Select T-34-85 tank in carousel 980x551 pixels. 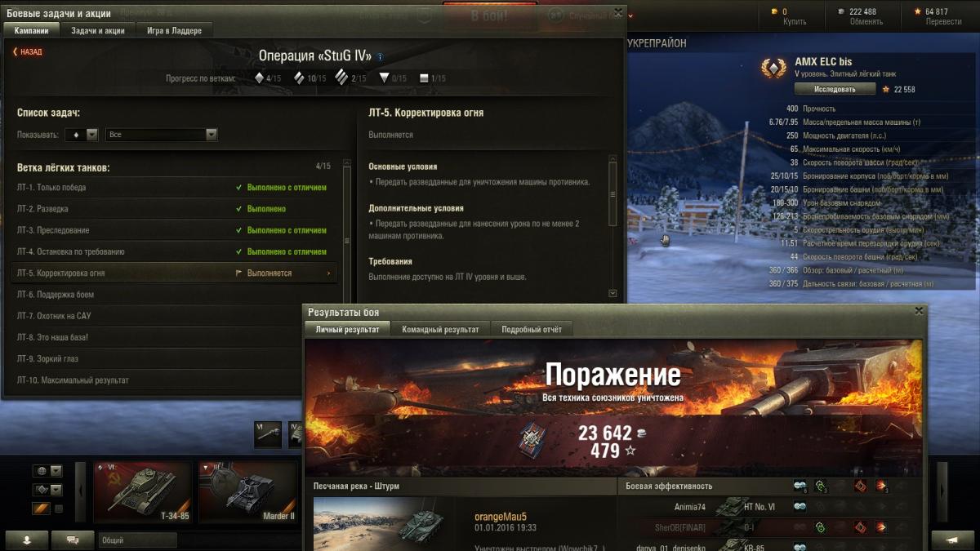coord(142,491)
